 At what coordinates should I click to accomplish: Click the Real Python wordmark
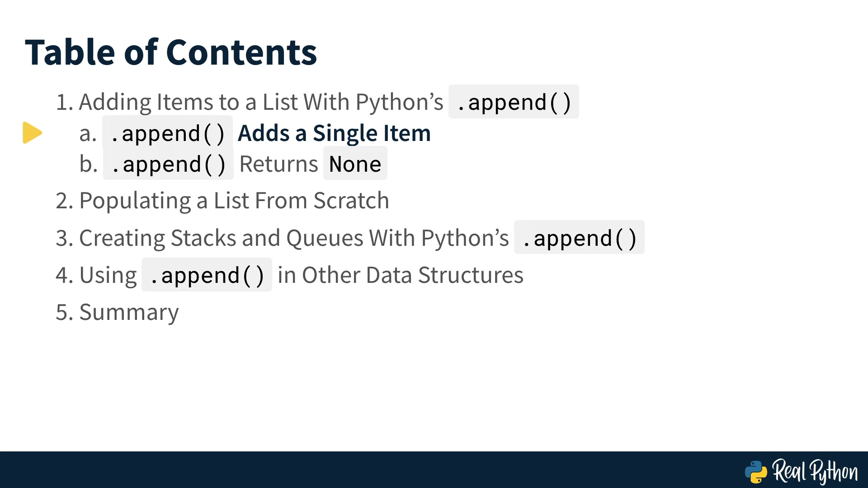coord(815,472)
